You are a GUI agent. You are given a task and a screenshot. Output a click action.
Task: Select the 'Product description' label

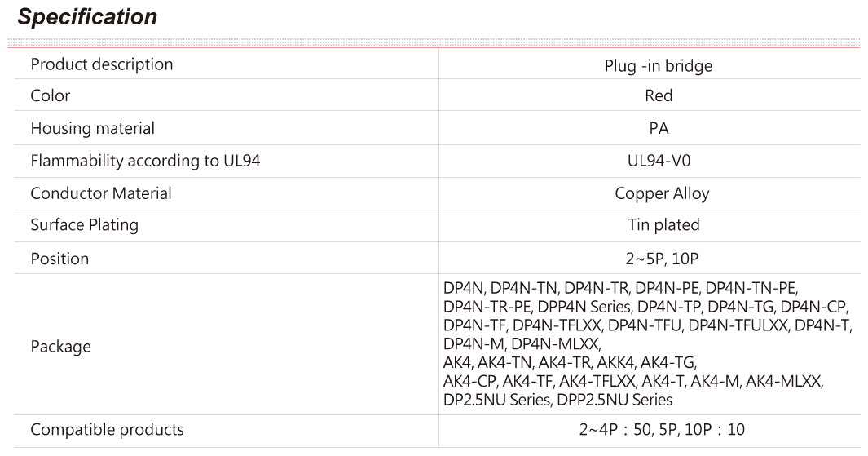[x=101, y=64]
